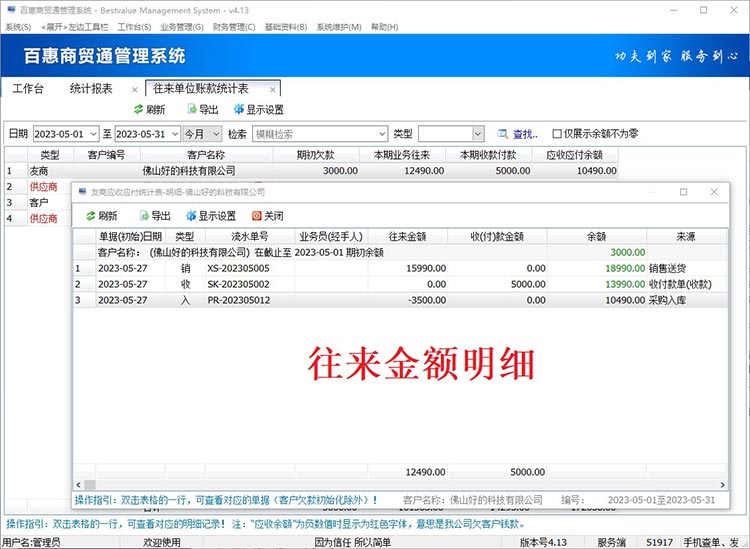Open the 业务管理(G) menu
The image size is (750, 549).
coord(181,27)
